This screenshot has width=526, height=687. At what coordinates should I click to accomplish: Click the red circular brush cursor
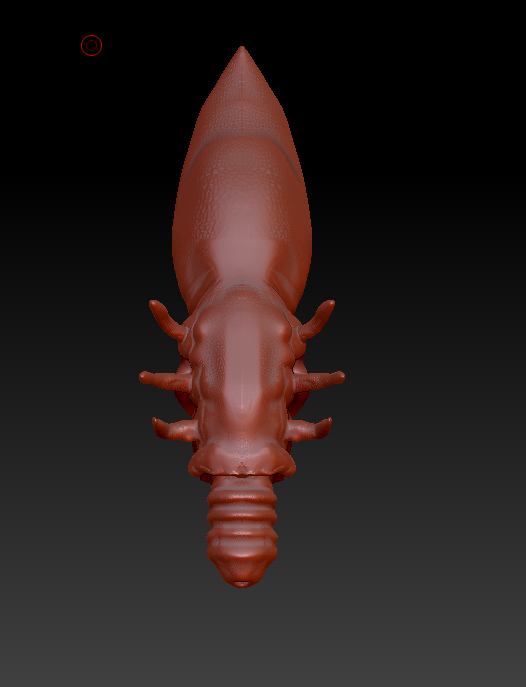[x=92, y=46]
